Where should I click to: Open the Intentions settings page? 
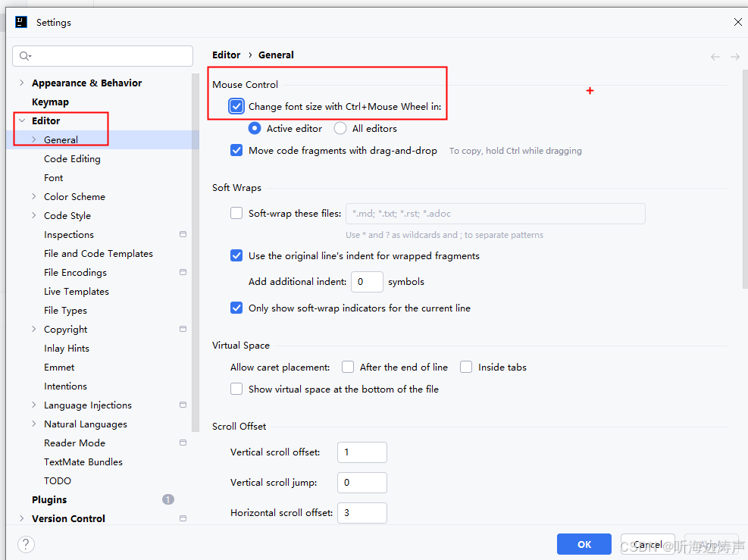tap(65, 386)
